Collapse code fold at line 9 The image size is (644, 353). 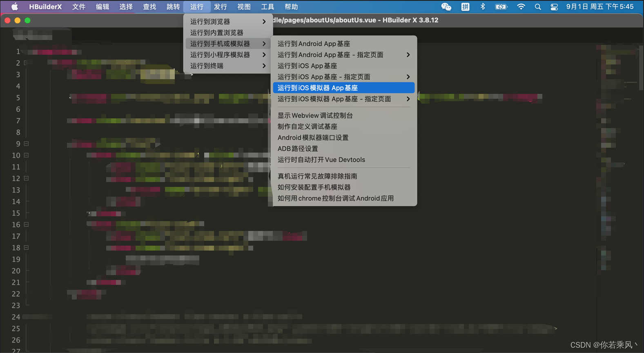26,144
